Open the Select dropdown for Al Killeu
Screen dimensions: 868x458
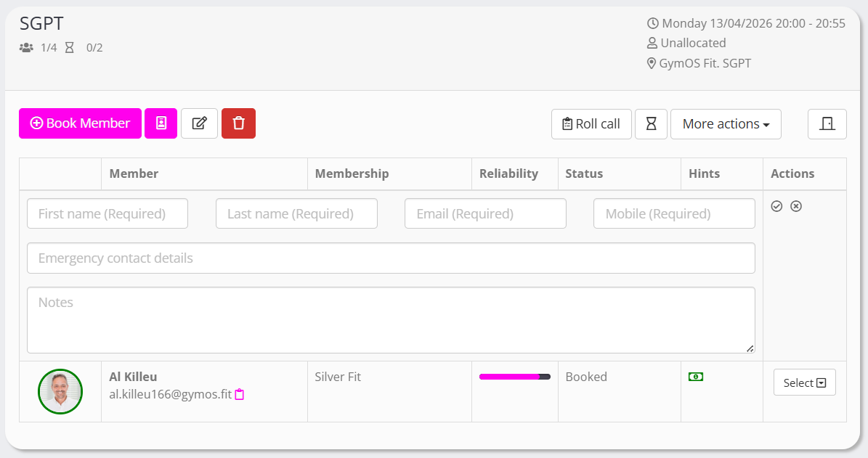click(804, 383)
